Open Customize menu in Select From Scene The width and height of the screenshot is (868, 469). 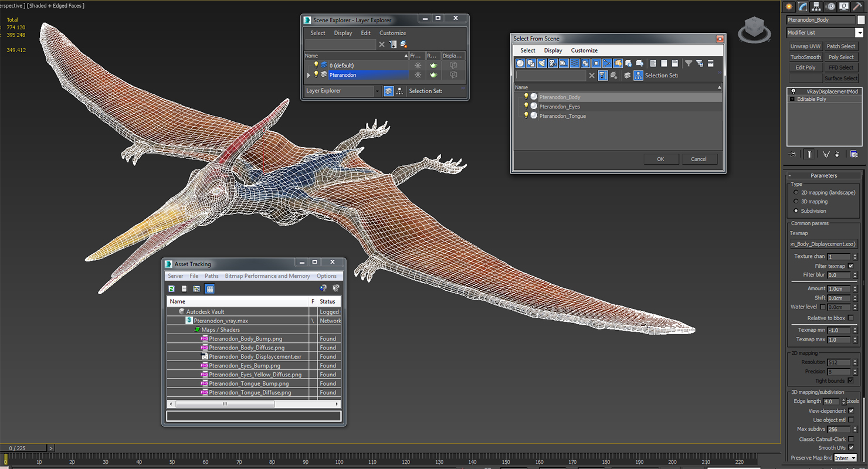click(584, 50)
